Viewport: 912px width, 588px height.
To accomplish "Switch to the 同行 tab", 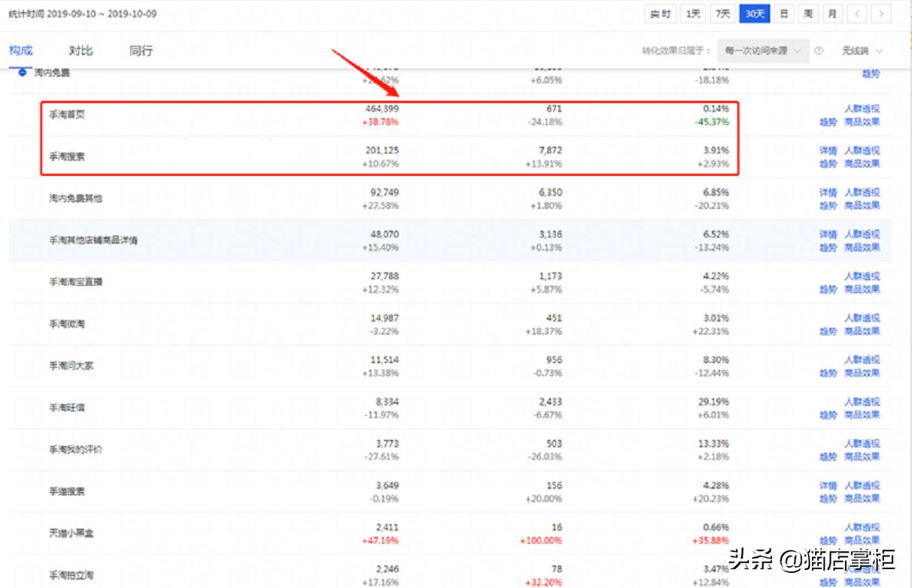I will [x=141, y=51].
